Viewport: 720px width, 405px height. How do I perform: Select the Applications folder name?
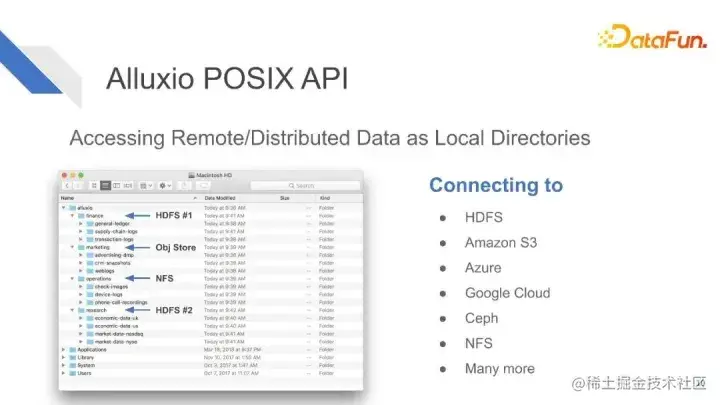tap(92, 349)
